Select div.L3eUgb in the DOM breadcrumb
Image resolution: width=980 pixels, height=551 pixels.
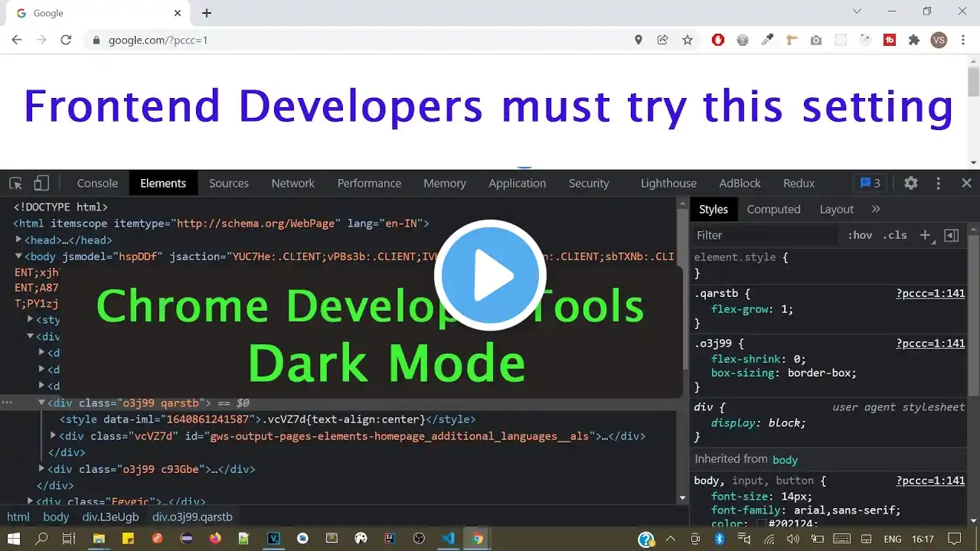(x=111, y=517)
